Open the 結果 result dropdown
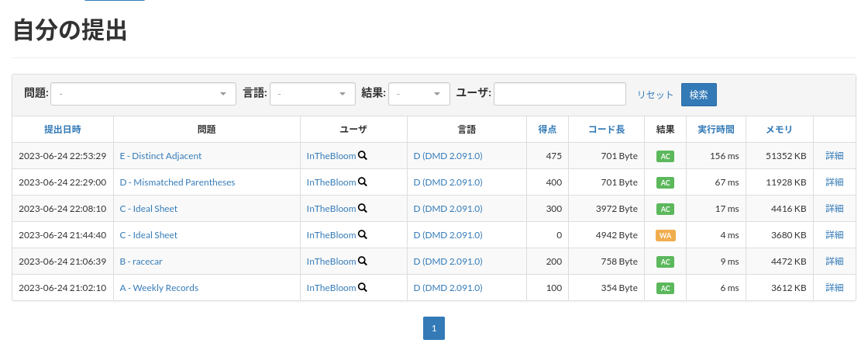The image size is (868, 350). (x=419, y=94)
